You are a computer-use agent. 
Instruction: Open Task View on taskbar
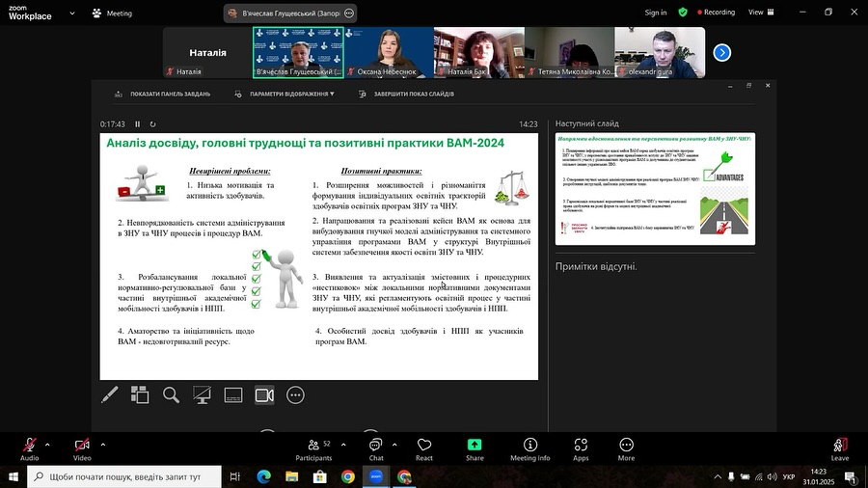click(234, 476)
